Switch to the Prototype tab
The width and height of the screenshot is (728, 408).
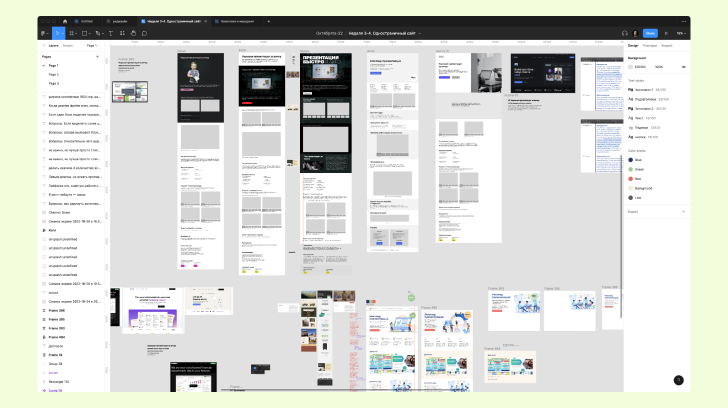[x=650, y=45]
